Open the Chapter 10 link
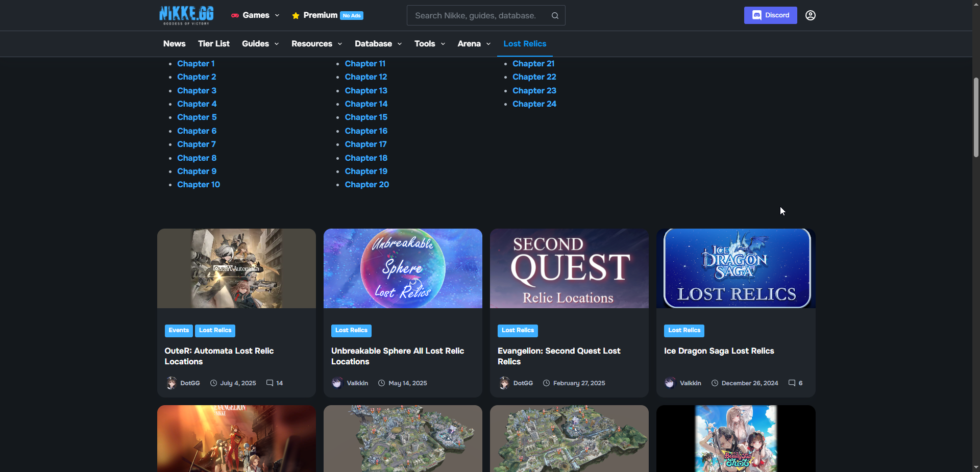 point(199,185)
